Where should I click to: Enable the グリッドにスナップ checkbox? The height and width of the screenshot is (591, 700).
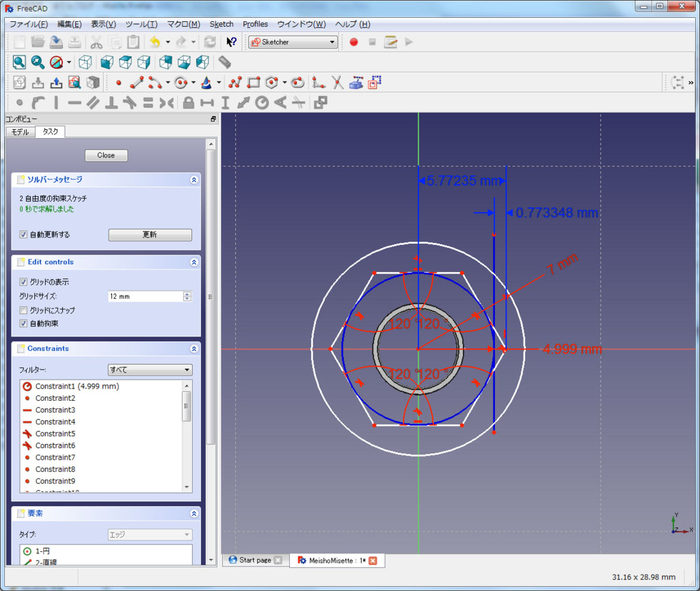[24, 311]
